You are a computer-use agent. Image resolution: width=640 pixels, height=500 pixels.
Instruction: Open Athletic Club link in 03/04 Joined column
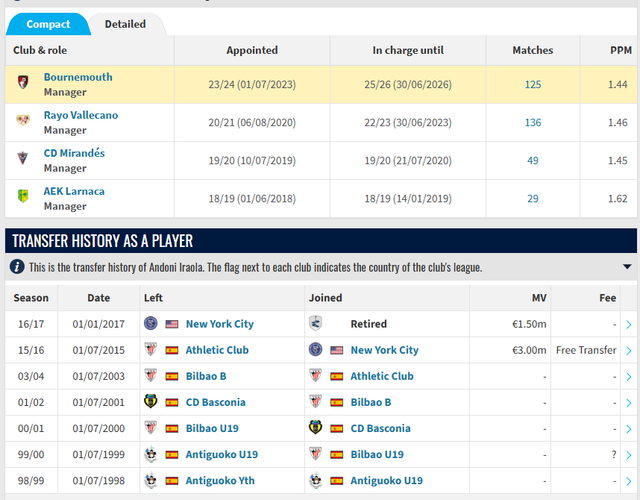(382, 376)
